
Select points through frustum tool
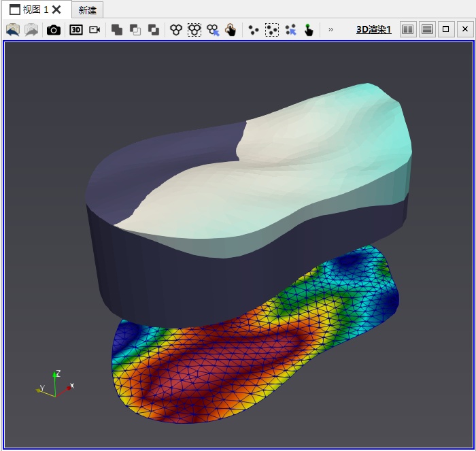(272, 30)
